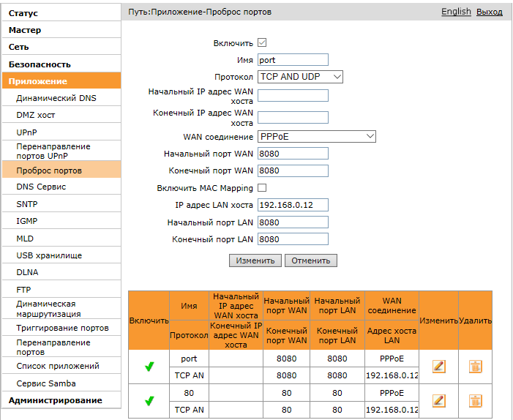
Task: Click edit pencil icon for port rule
Action: click(438, 366)
